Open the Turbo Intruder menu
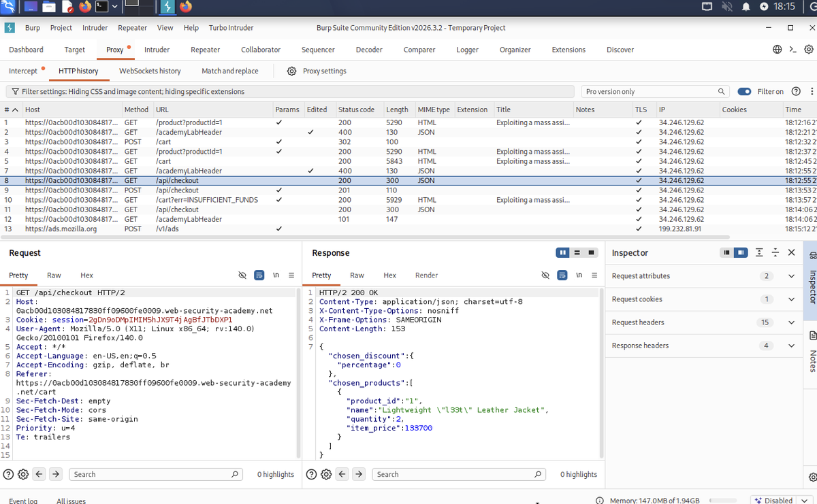The width and height of the screenshot is (817, 504). [x=231, y=28]
